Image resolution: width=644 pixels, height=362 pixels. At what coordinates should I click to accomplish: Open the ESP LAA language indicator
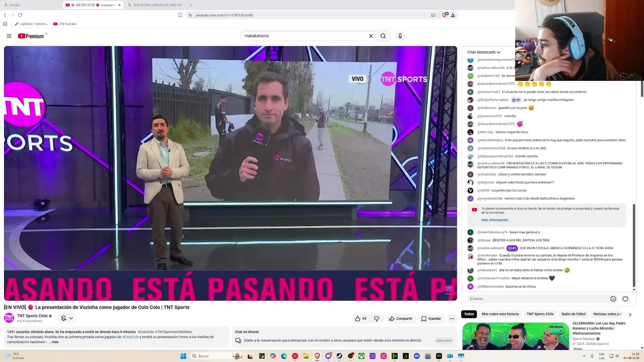tap(602, 356)
